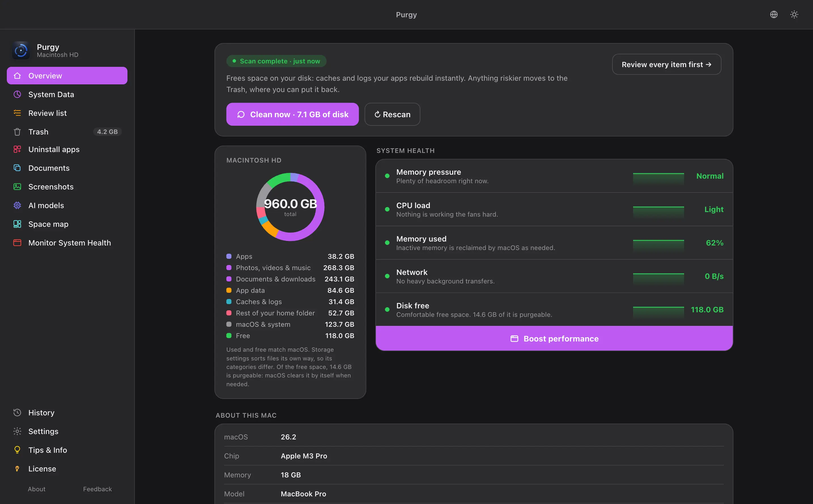Click the 960.0 GB storage donut chart
The image size is (813, 504).
(x=290, y=207)
